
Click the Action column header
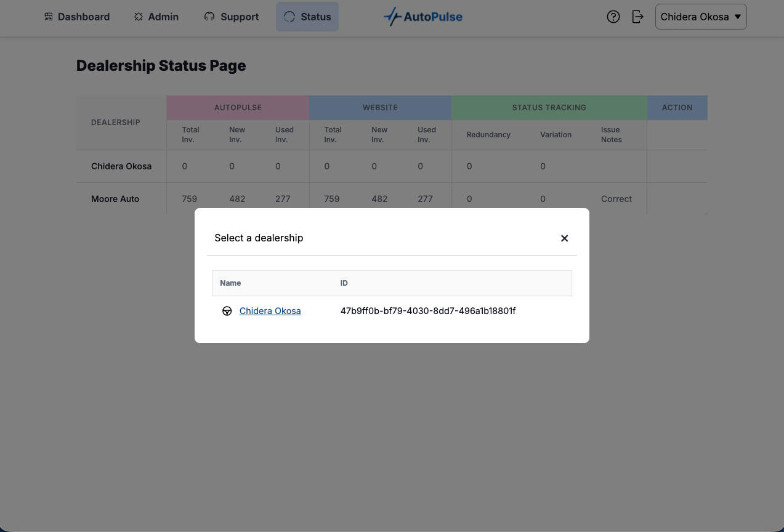point(677,108)
